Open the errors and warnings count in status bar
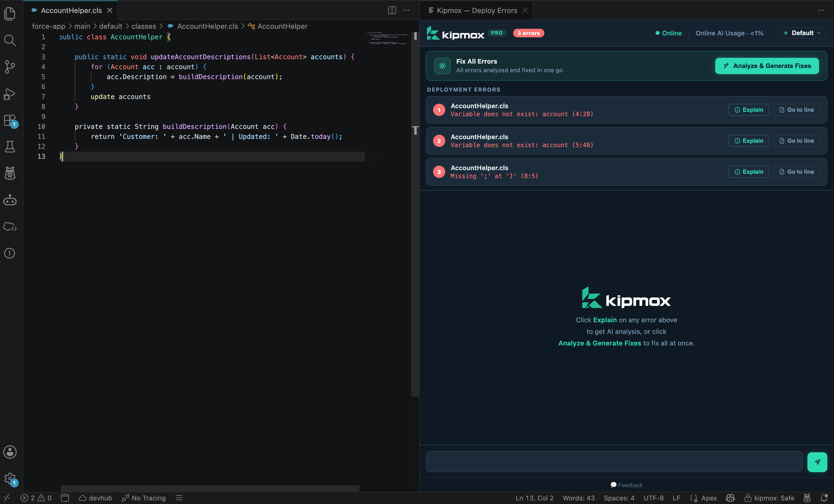 coord(36,498)
